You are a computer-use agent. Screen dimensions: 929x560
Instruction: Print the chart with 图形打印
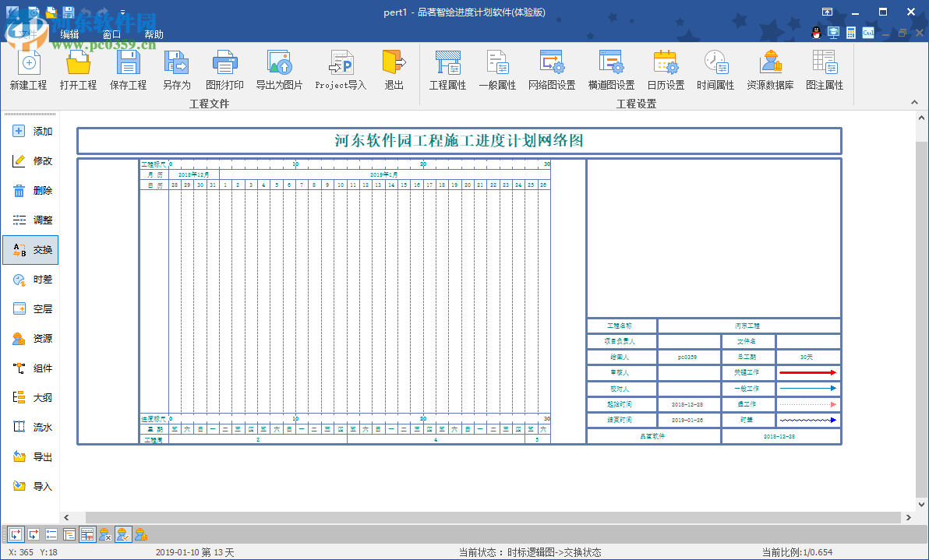point(224,70)
